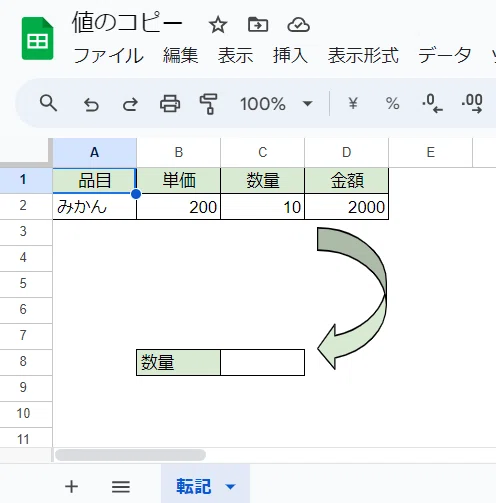The image size is (496, 503).
Task: Click the select-all corner box
Action: [26, 152]
